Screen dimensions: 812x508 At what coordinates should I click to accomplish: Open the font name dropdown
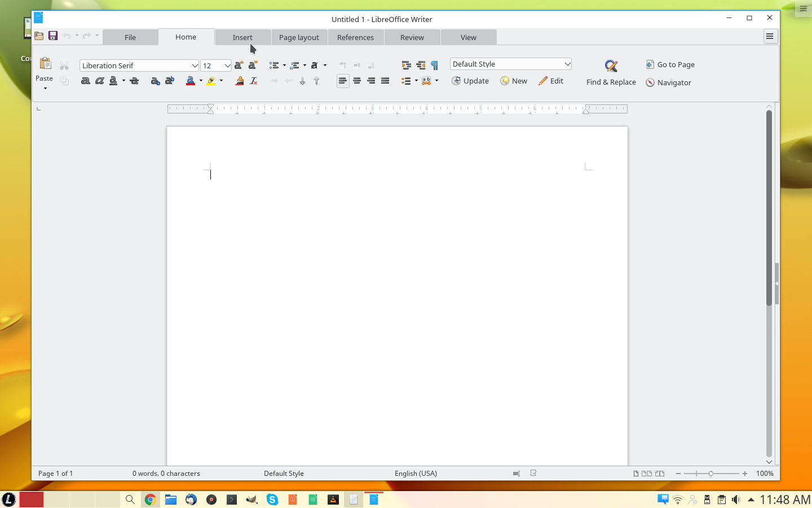[x=195, y=65]
